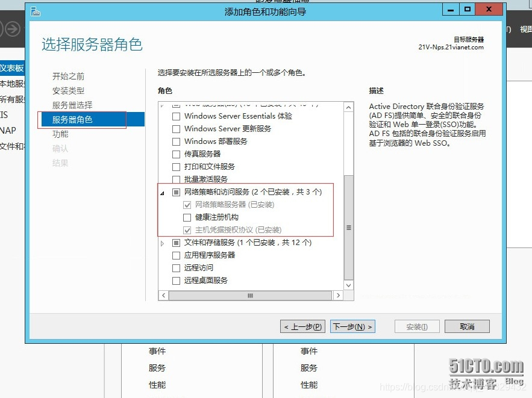Select the 服务器角色 step
Screen dimensions: 532x398
click(93, 119)
